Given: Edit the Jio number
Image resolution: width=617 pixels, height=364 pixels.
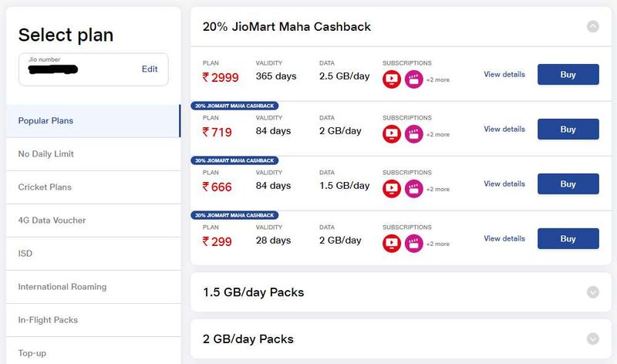Looking at the screenshot, I should (150, 69).
